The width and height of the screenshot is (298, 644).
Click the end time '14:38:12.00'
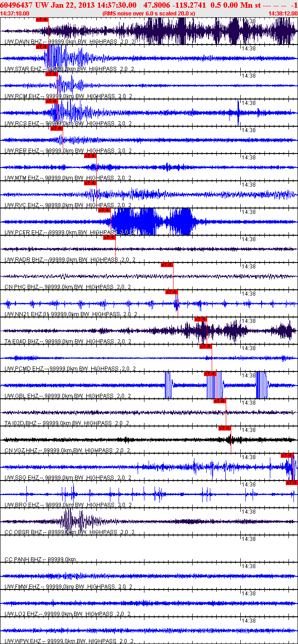(283, 13)
